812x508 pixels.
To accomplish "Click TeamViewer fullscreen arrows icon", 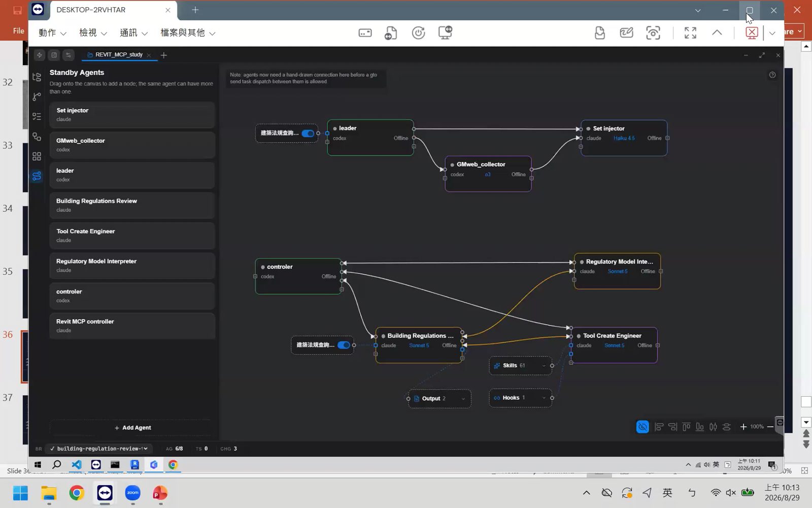I will tap(690, 33).
